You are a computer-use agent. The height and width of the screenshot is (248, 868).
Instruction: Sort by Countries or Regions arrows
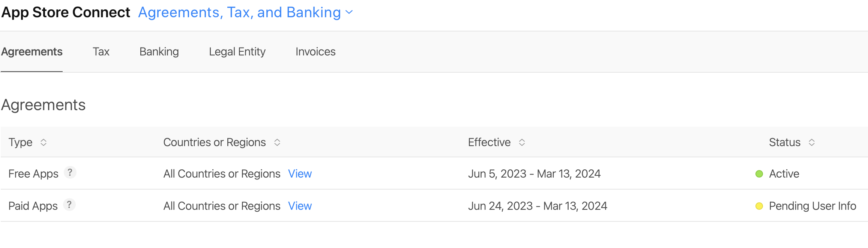277,142
